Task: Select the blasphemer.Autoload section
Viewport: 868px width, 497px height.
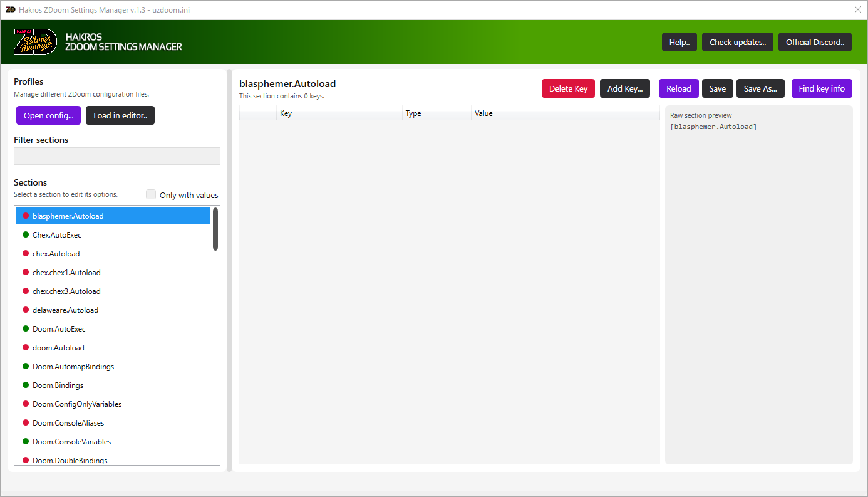Action: (113, 216)
